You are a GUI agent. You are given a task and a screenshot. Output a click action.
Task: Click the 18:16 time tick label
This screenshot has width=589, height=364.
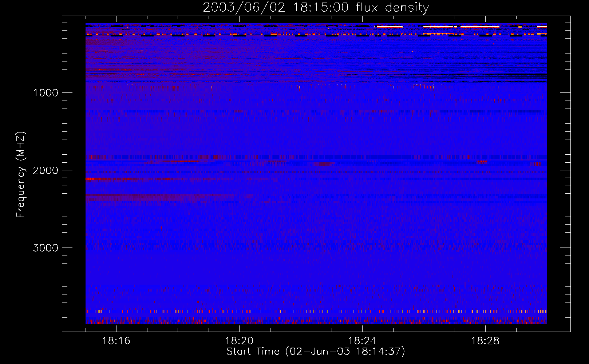point(116,341)
